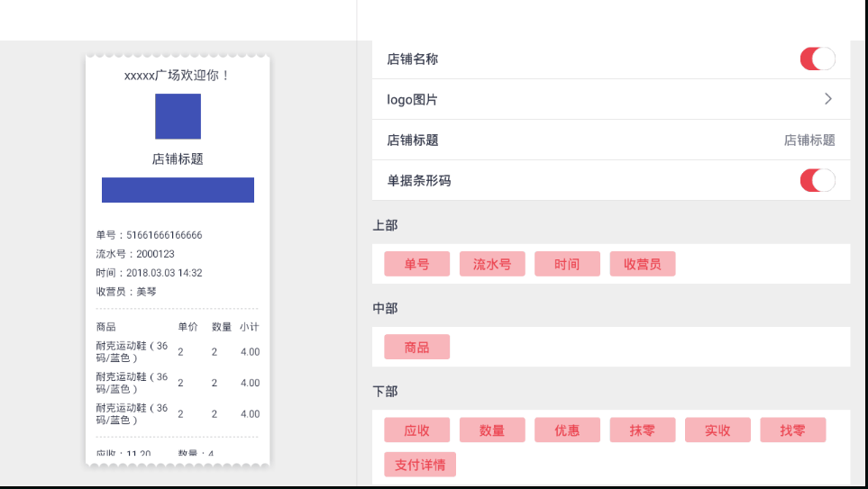
Task: Select the 商品 tag in 中部
Action: [x=416, y=347]
